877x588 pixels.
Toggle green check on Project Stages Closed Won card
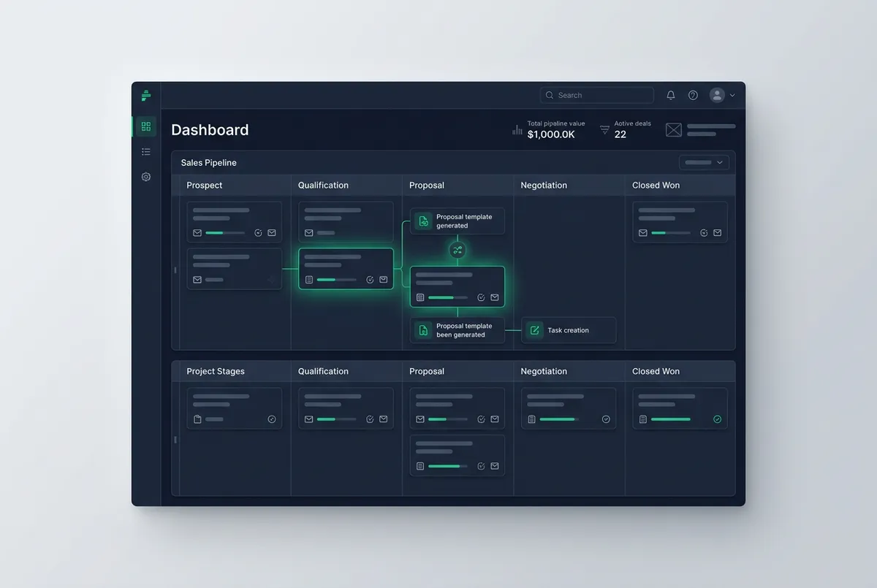(x=717, y=419)
